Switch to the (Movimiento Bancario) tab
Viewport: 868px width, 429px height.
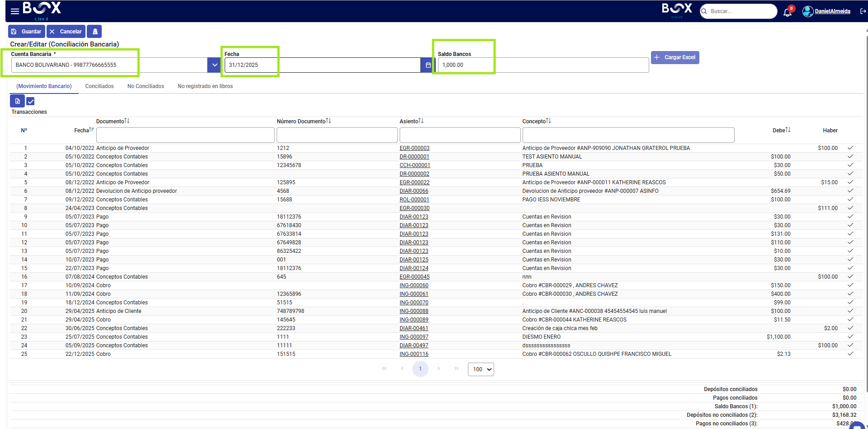coord(44,86)
